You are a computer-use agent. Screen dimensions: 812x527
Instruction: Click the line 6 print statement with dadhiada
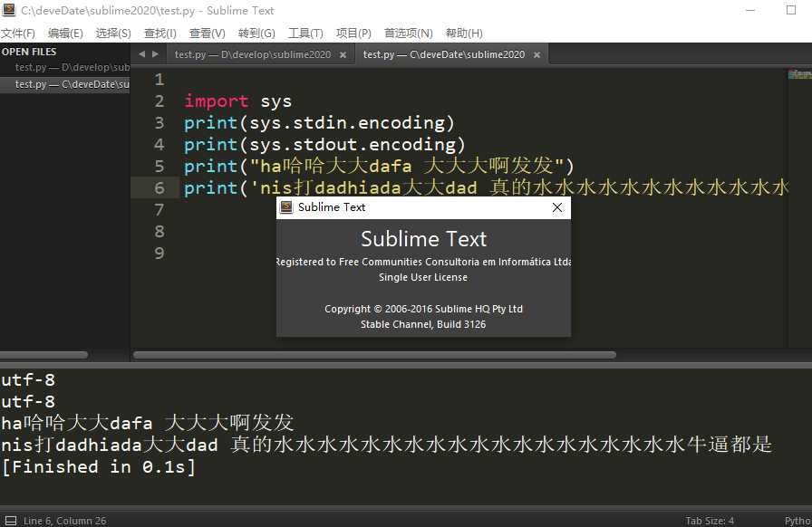click(486, 187)
